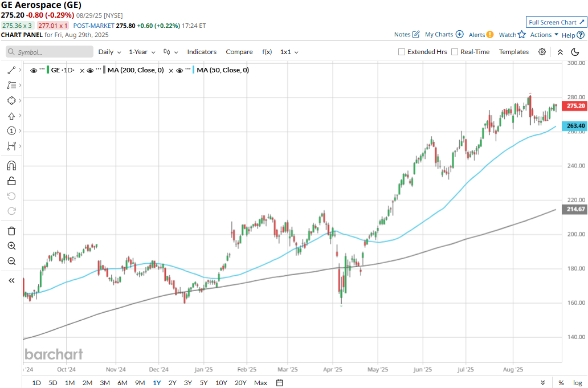Select the 3M time range

pyautogui.click(x=105, y=383)
